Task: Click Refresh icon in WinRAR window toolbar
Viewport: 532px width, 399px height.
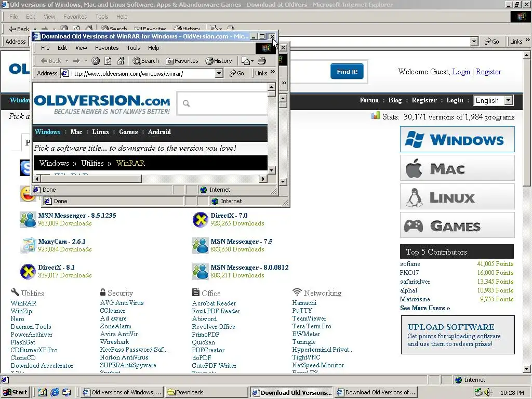Action: 108,61
